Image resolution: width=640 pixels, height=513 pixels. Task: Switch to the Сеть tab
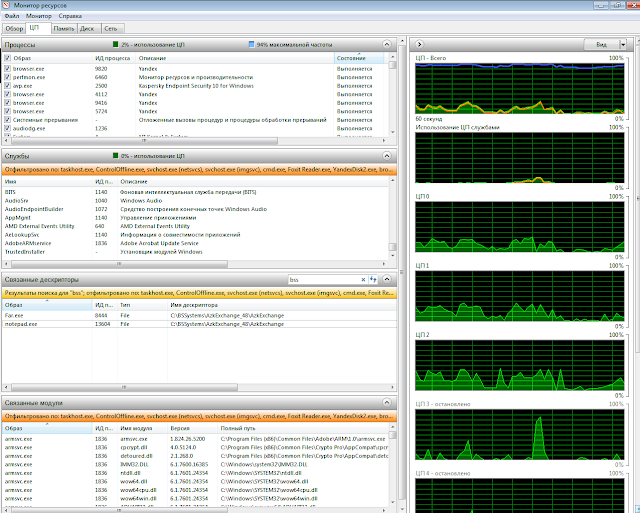pyautogui.click(x=111, y=29)
